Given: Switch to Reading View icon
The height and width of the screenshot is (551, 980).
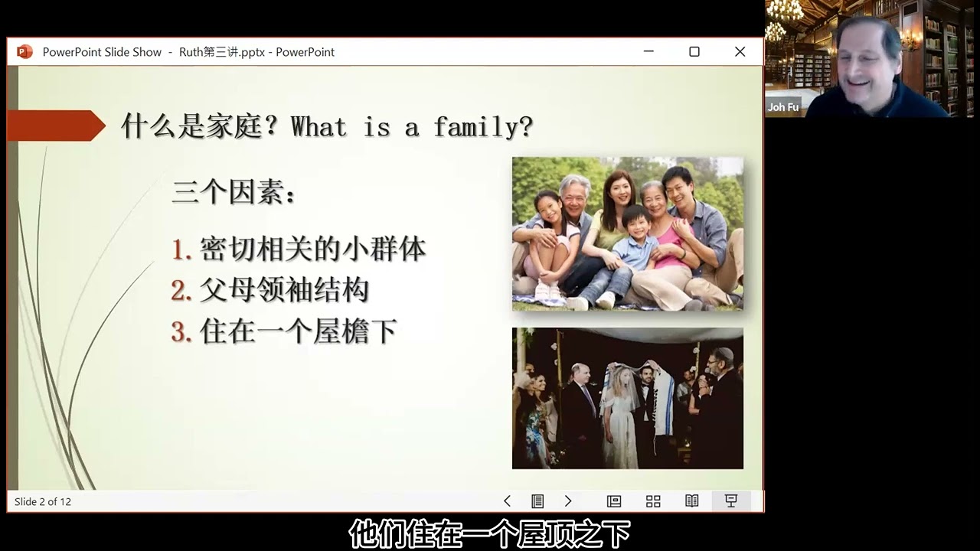Looking at the screenshot, I should point(692,501).
